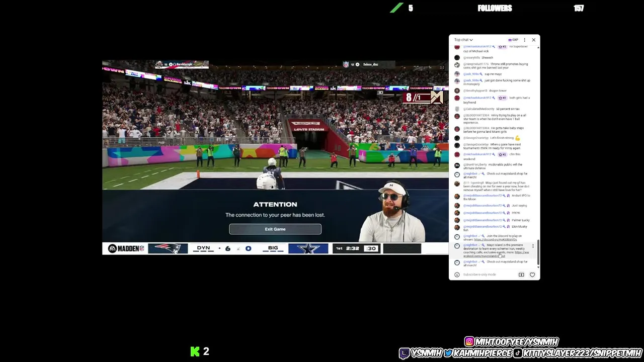Click the Twitch icon in social overlay

coord(405,353)
